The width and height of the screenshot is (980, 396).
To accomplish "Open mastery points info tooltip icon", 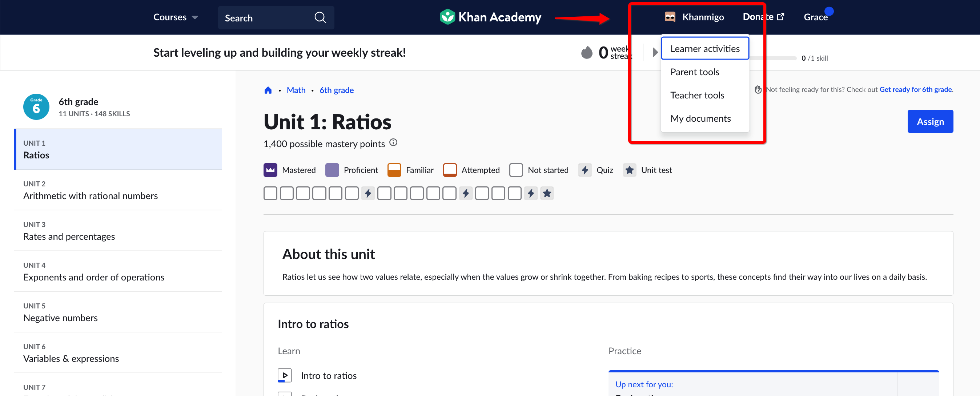I will (x=394, y=142).
